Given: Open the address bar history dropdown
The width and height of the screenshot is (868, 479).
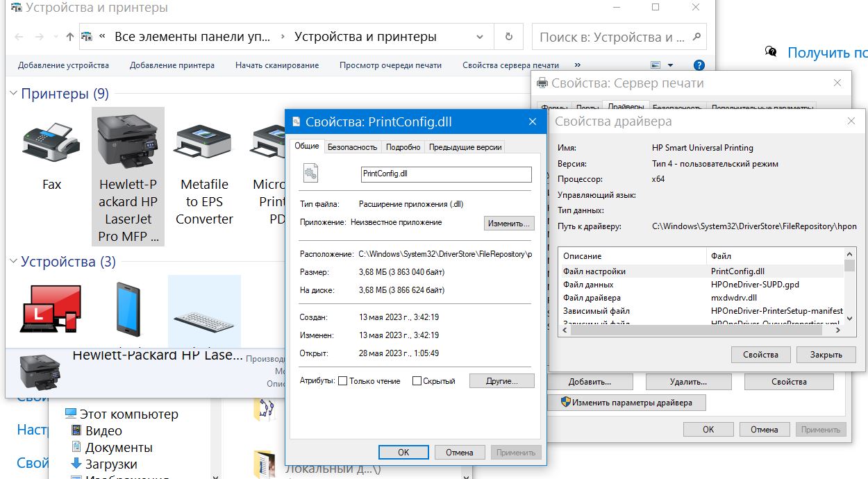Looking at the screenshot, I should 481,37.
